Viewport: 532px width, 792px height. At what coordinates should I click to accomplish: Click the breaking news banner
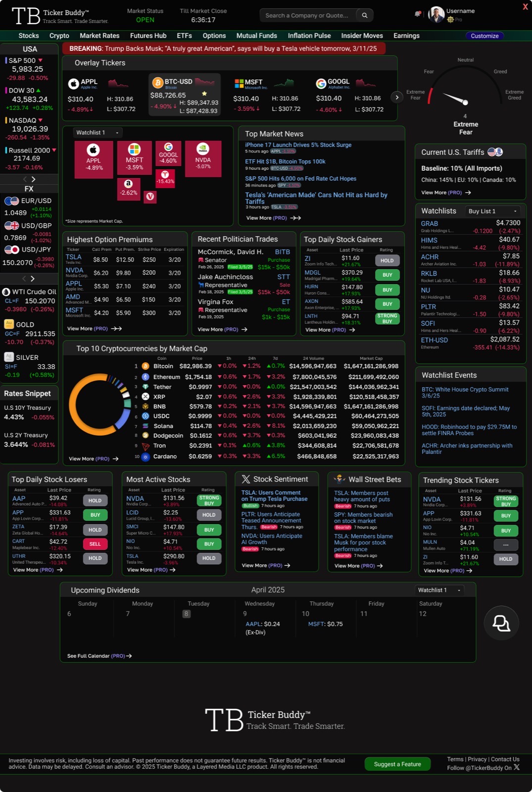pyautogui.click(x=223, y=49)
